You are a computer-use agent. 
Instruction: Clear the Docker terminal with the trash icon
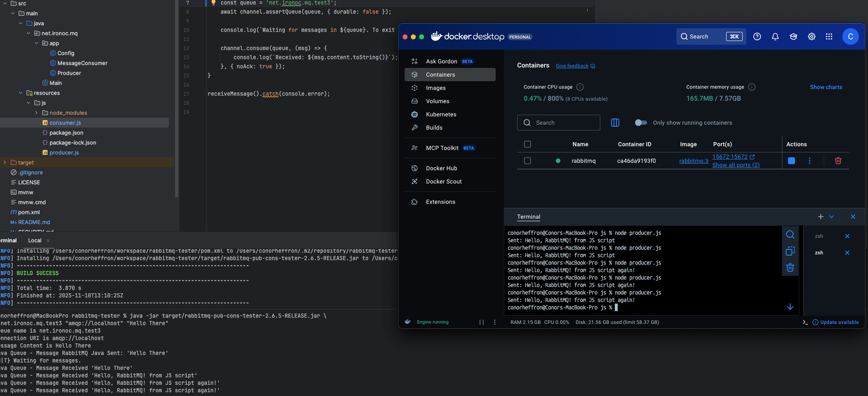coord(790,268)
